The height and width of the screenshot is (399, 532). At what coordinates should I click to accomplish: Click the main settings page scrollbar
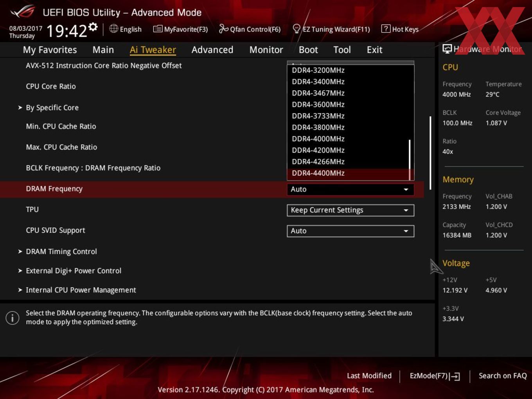(430, 153)
